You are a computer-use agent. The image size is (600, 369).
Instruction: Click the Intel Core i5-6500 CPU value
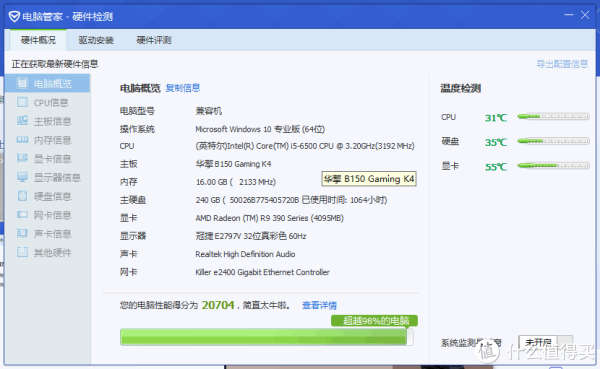tap(305, 146)
